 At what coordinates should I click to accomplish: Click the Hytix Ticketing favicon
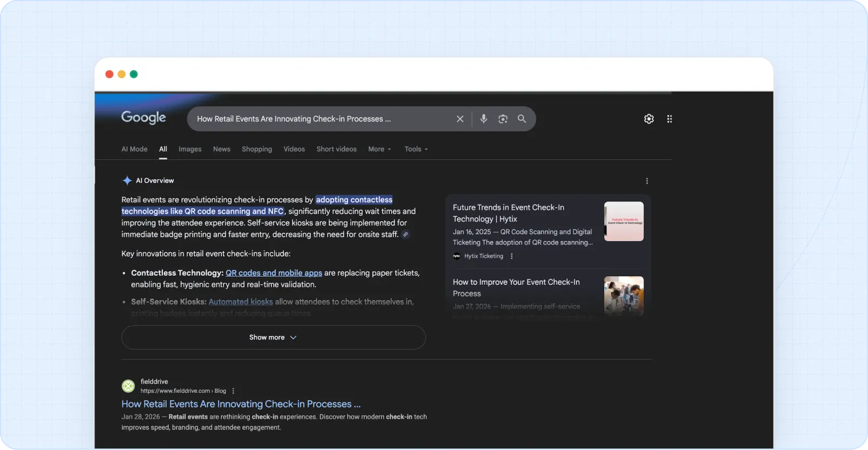click(x=457, y=256)
